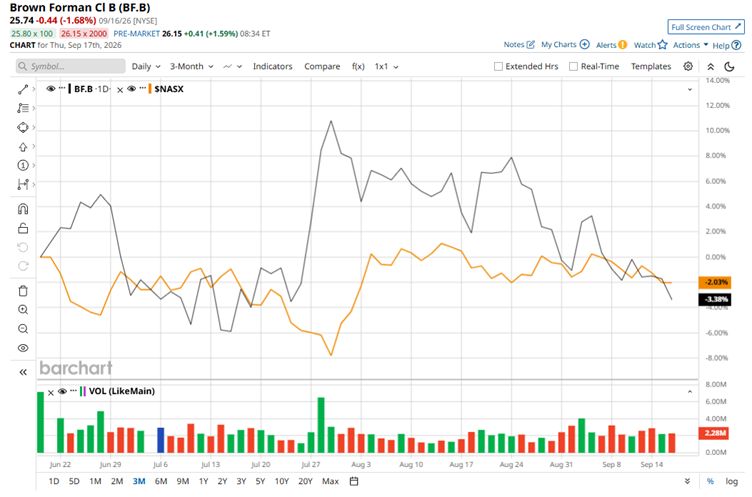Viewport: 752px width, 497px height.
Task: Zoom out with magnifier minus icon
Action: tap(23, 329)
